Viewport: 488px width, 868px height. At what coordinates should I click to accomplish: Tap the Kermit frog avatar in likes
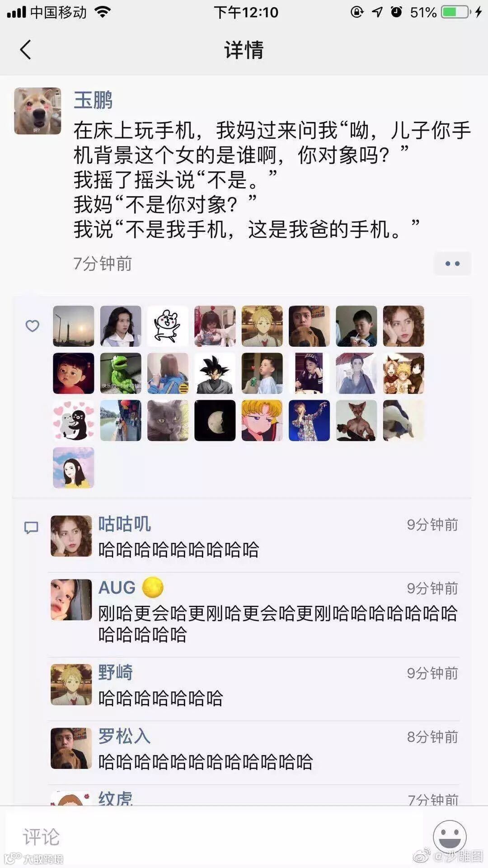[x=121, y=373]
